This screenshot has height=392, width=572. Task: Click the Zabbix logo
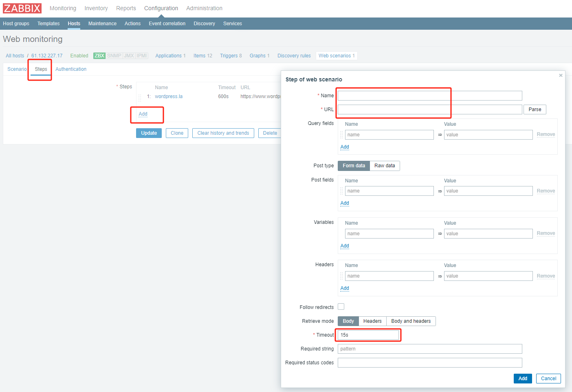(22, 8)
